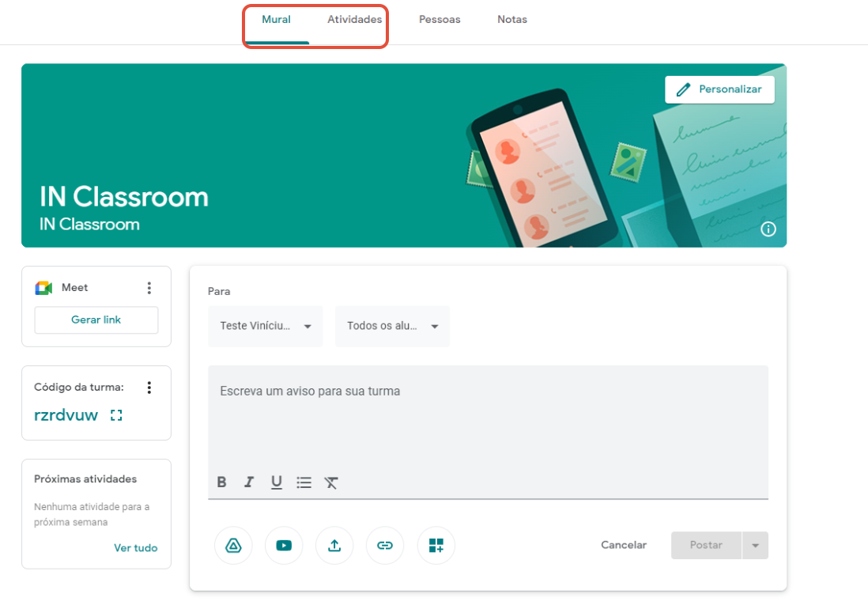Display class code in full screen
868x609 pixels.
pos(116,415)
